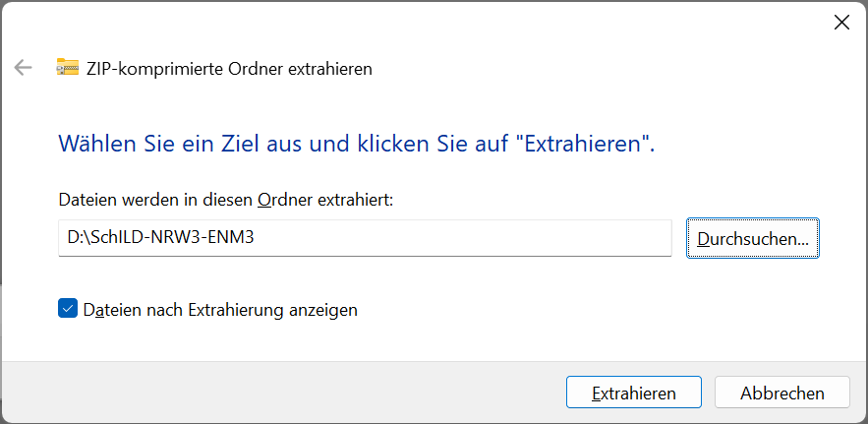Cancel using the Abbrechen button
Screen dimensions: 868x424
(782, 393)
